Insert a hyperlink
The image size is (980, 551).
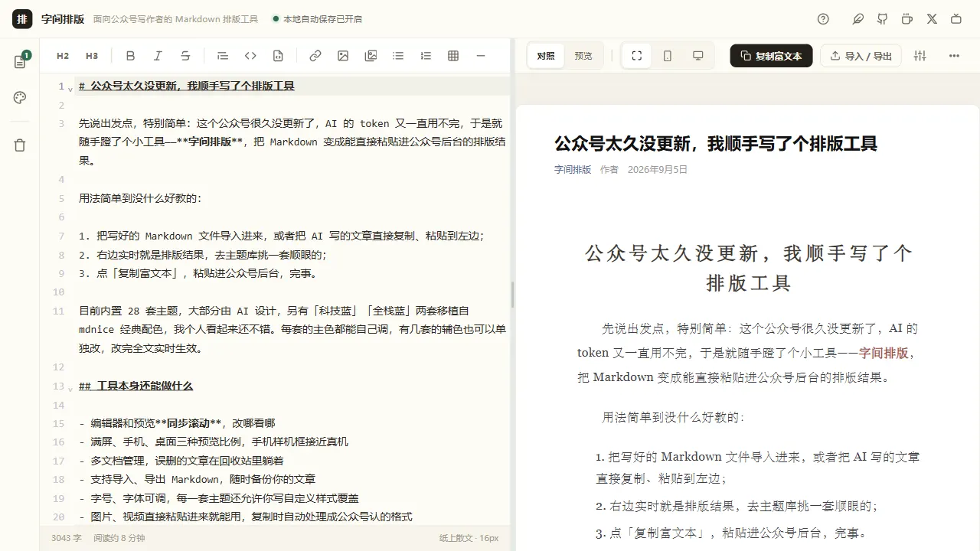[315, 56]
